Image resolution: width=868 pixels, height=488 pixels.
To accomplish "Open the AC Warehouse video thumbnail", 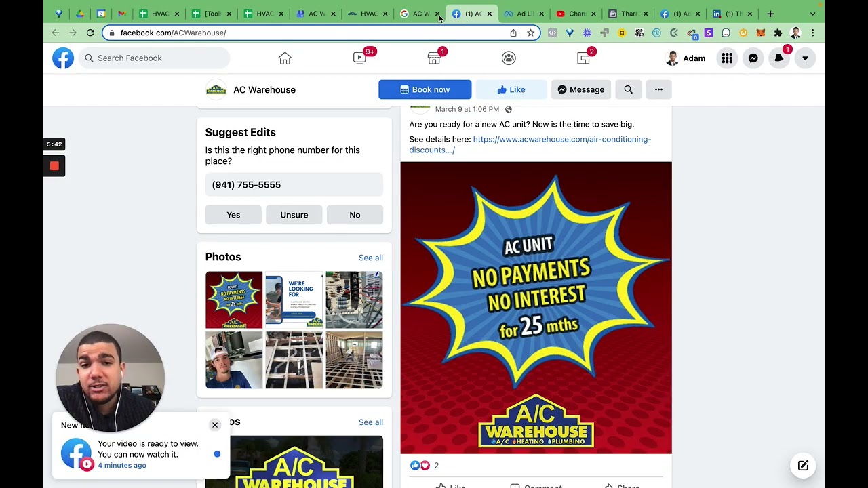I will pyautogui.click(x=294, y=462).
